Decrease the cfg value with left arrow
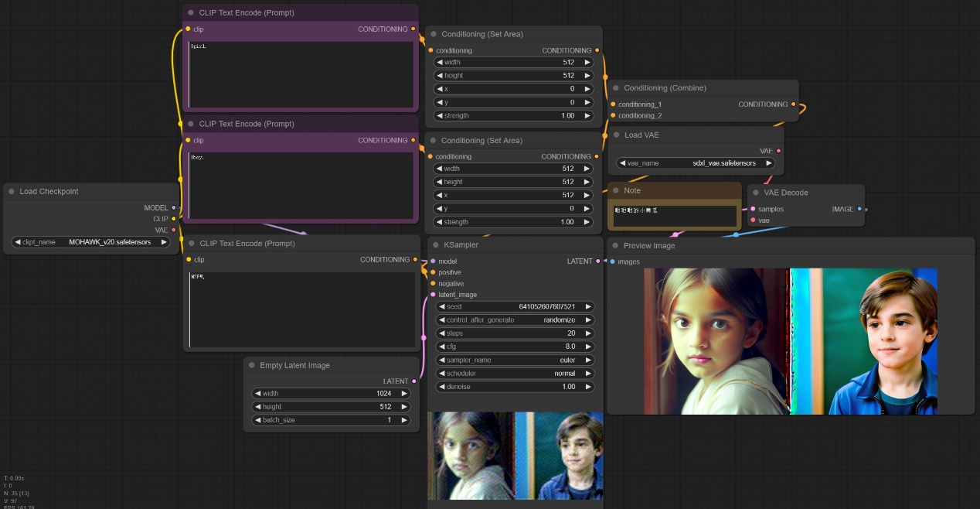The width and height of the screenshot is (980, 509). [x=442, y=347]
